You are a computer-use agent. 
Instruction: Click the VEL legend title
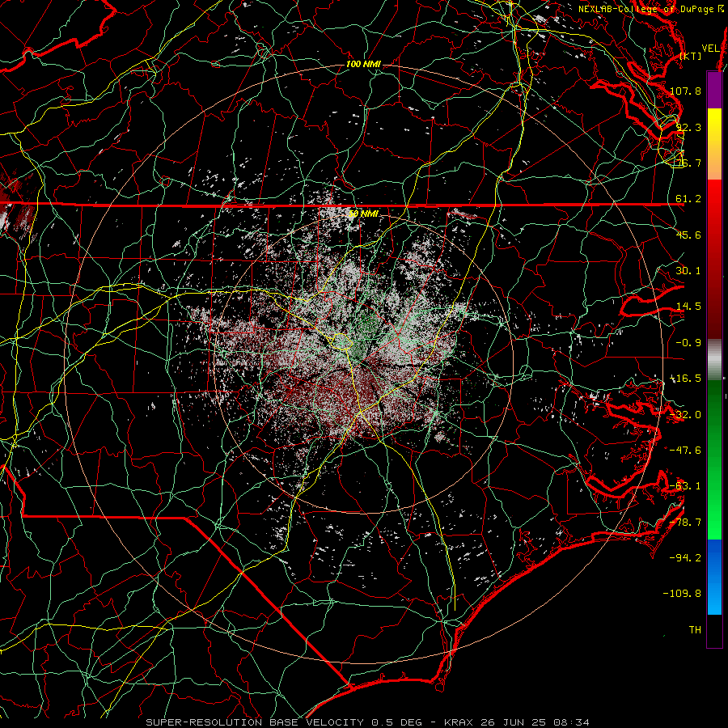click(x=711, y=48)
